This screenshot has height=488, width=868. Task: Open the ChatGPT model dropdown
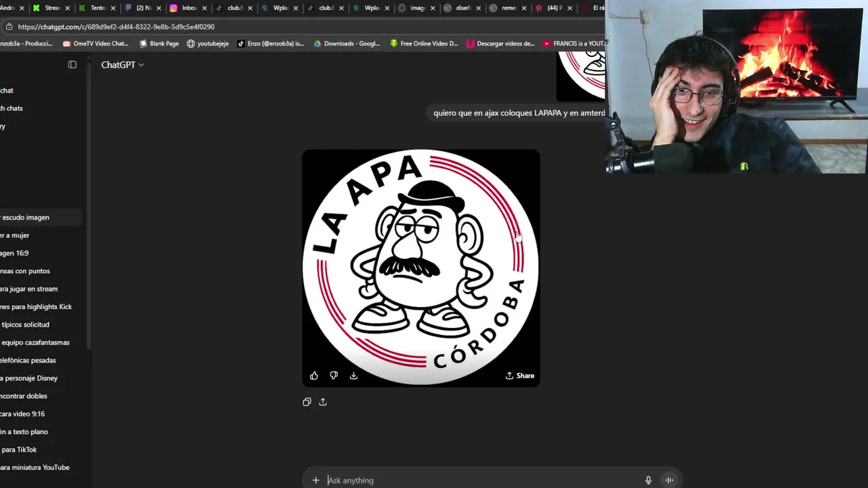122,64
